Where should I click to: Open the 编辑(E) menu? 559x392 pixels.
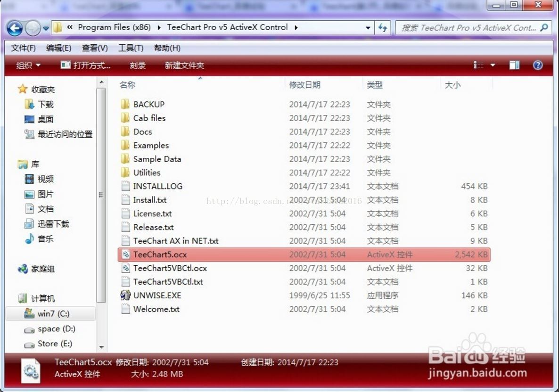[x=59, y=48]
